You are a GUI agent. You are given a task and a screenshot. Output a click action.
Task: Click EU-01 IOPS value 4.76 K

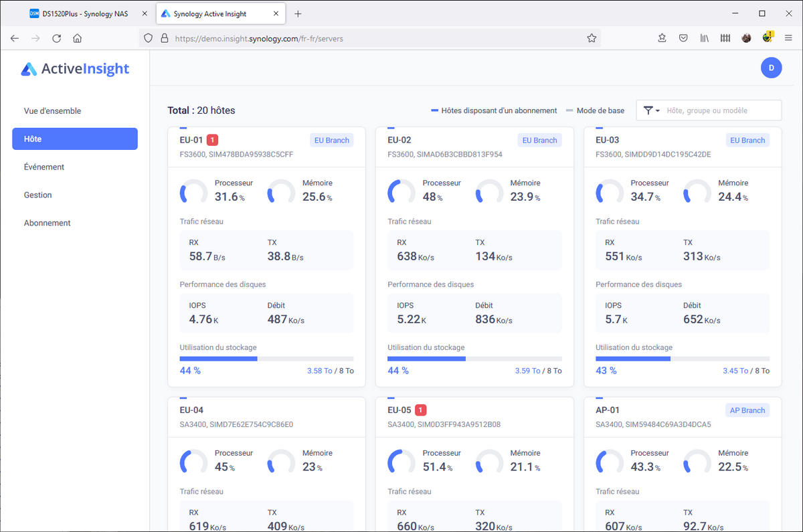point(203,319)
